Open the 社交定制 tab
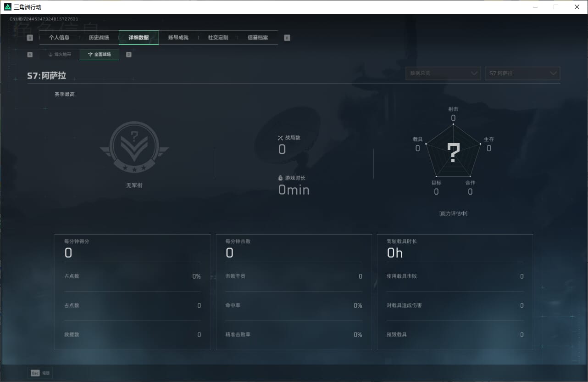This screenshot has width=588, height=382. [218, 38]
